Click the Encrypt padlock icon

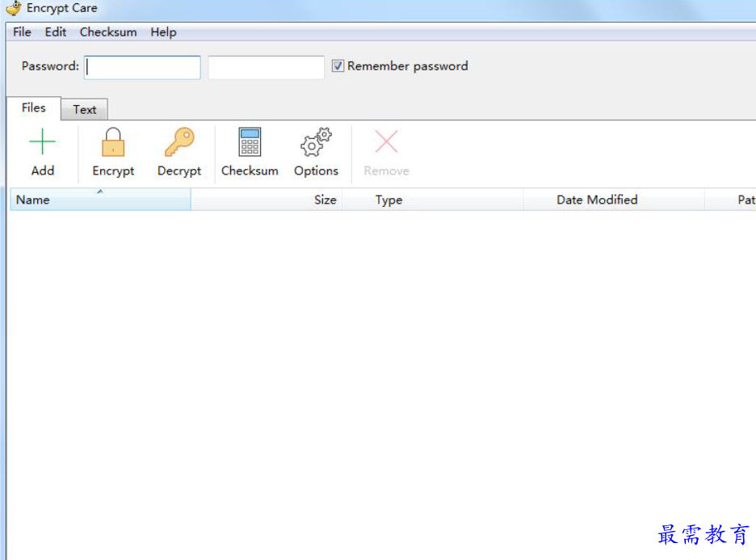113,141
